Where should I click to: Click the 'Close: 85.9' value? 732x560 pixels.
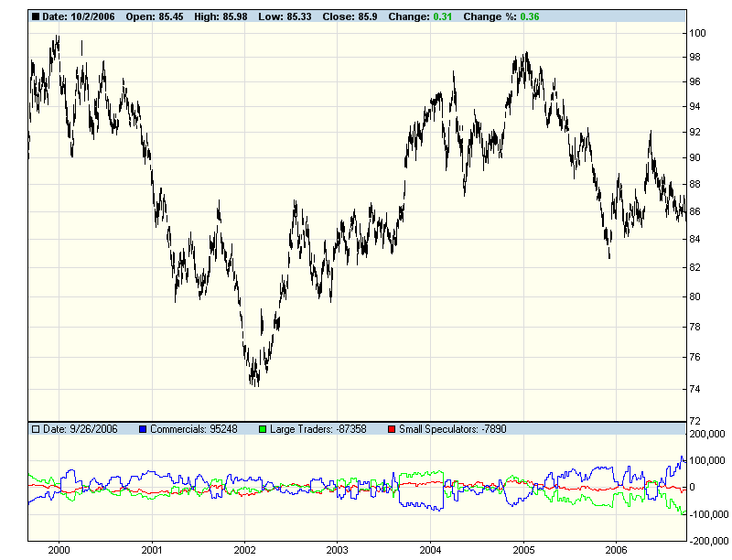click(x=350, y=16)
